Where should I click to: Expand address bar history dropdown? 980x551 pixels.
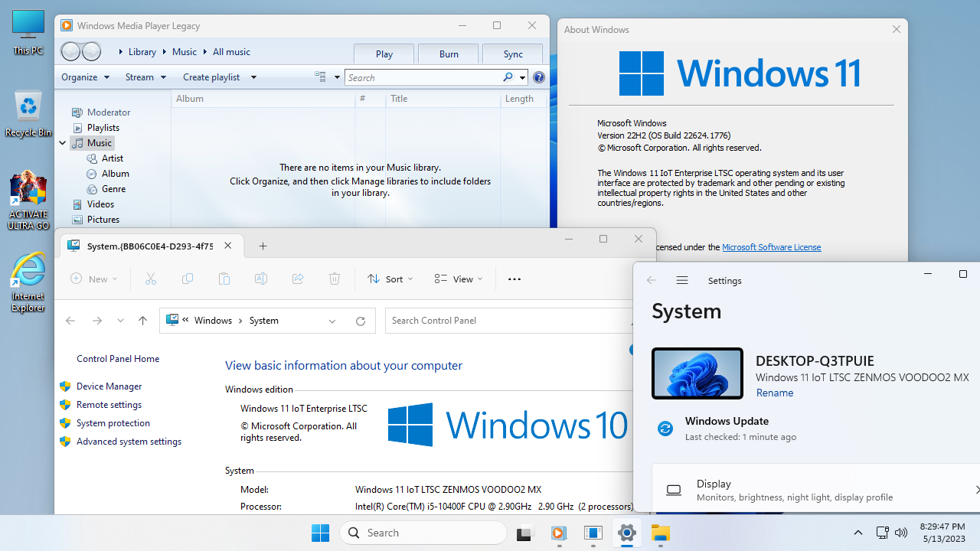pos(332,321)
